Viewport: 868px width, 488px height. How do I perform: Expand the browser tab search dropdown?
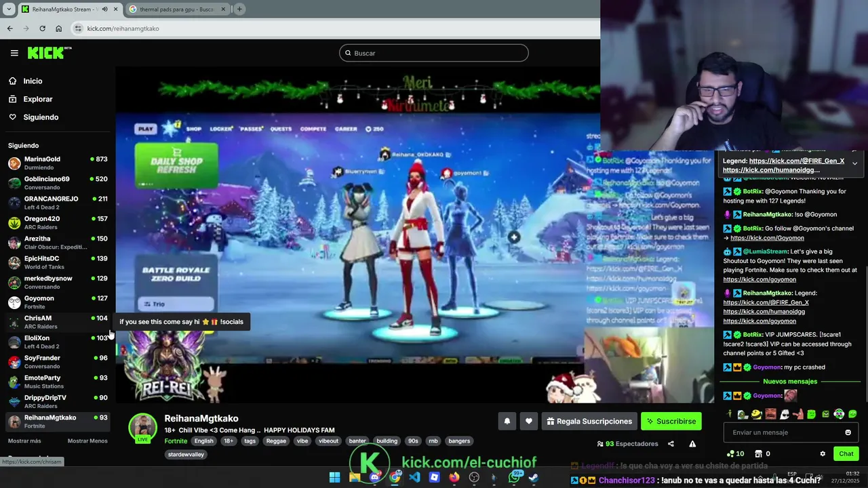tap(8, 9)
